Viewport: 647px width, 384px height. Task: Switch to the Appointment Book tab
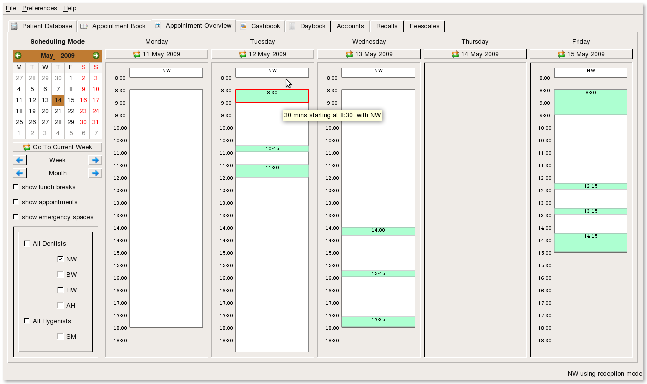(113, 26)
